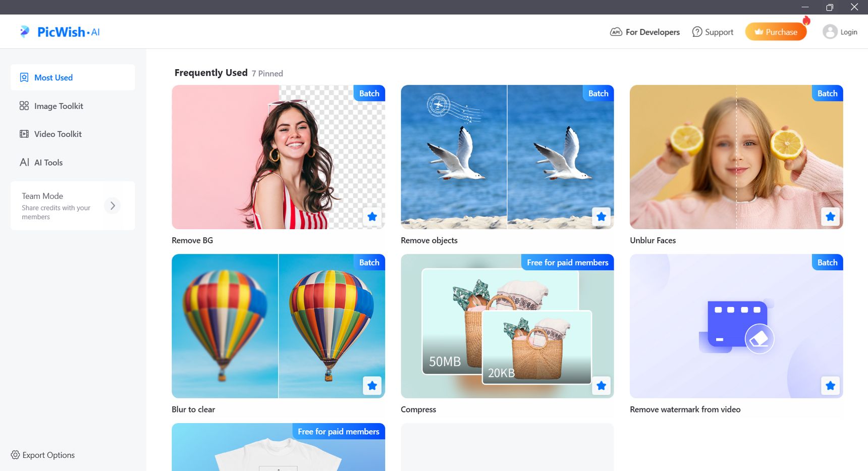This screenshot has width=868, height=471.
Task: Click the Compress caption
Action: tap(418, 409)
